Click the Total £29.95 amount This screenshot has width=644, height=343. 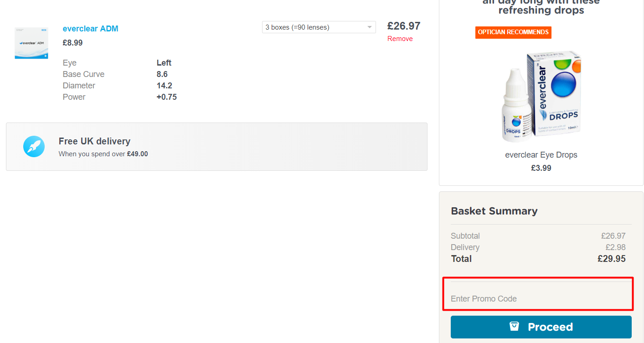611,259
